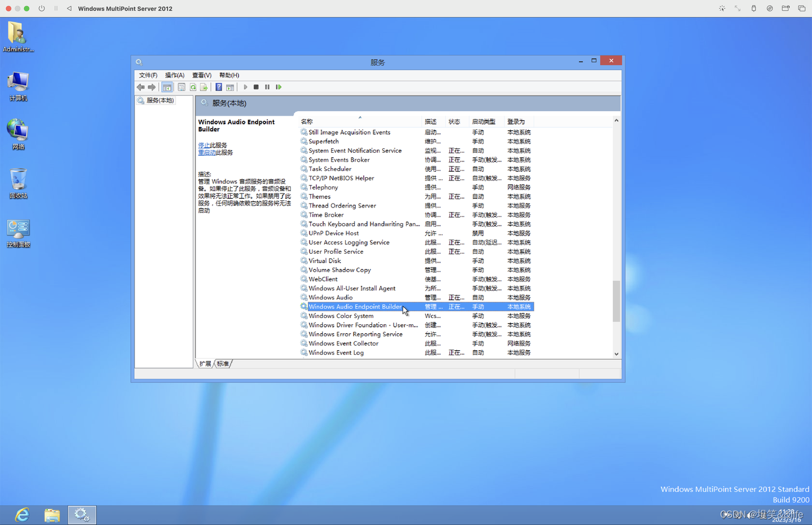The height and width of the screenshot is (525, 812).
Task: Sort by the 名称 column header
Action: click(360, 122)
